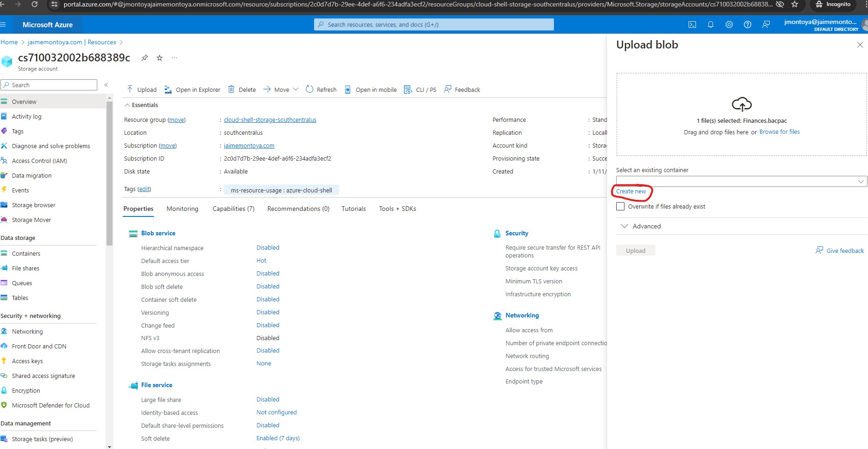The height and width of the screenshot is (449, 868).
Task: Add storage account to favorites star
Action: click(160, 58)
